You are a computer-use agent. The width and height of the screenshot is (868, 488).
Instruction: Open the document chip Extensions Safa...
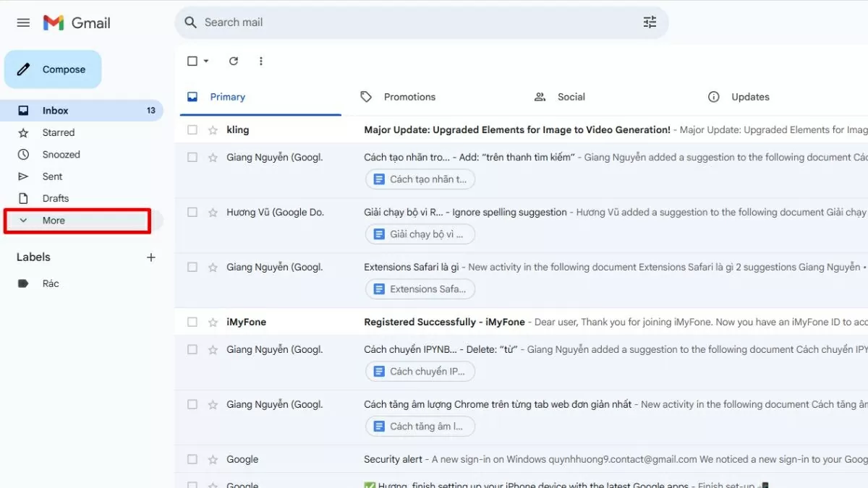420,288
